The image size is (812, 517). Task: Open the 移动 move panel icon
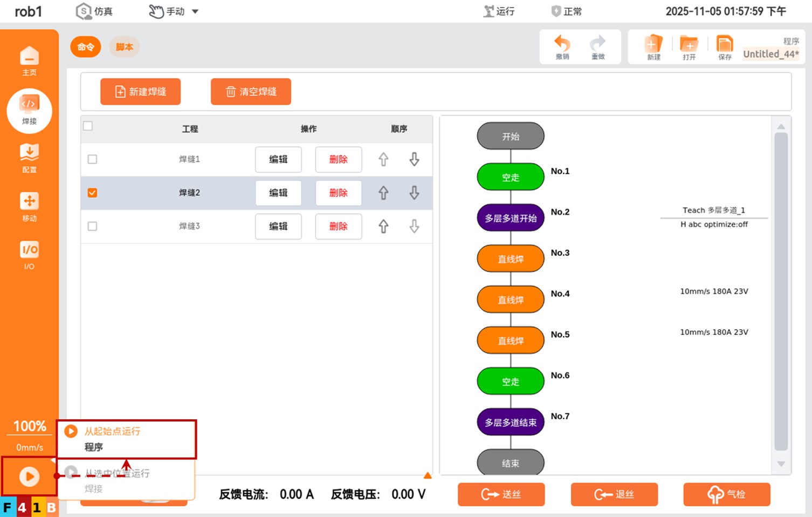(29, 206)
